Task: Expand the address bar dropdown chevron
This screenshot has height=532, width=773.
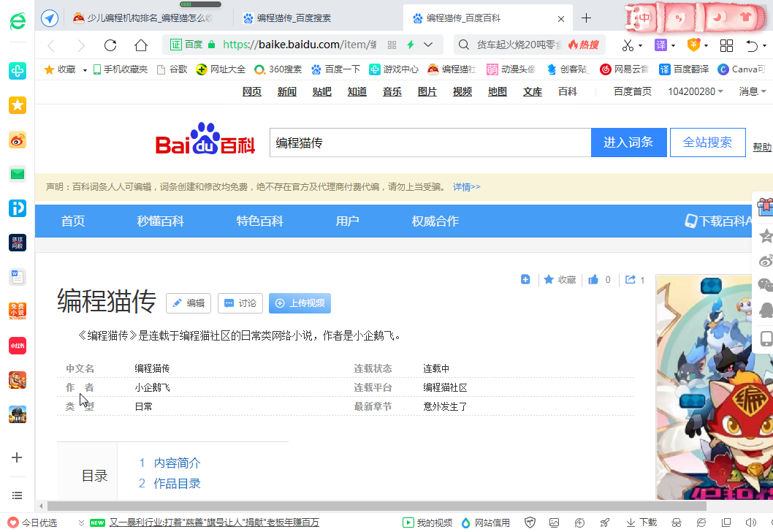Action: click(x=428, y=45)
